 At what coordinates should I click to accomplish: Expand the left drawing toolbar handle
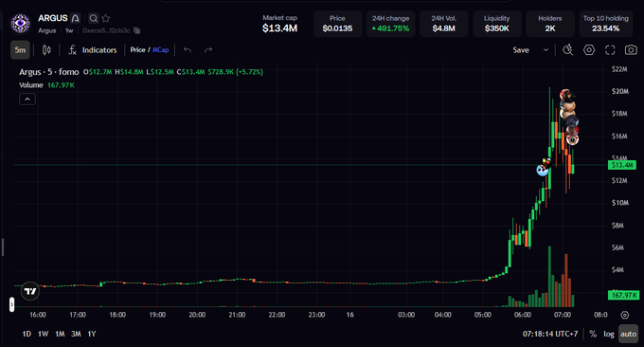11,304
